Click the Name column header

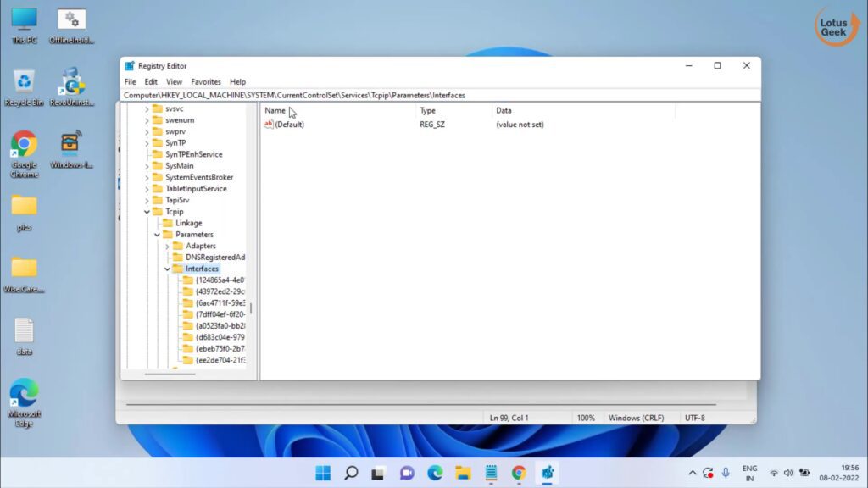[x=275, y=111]
